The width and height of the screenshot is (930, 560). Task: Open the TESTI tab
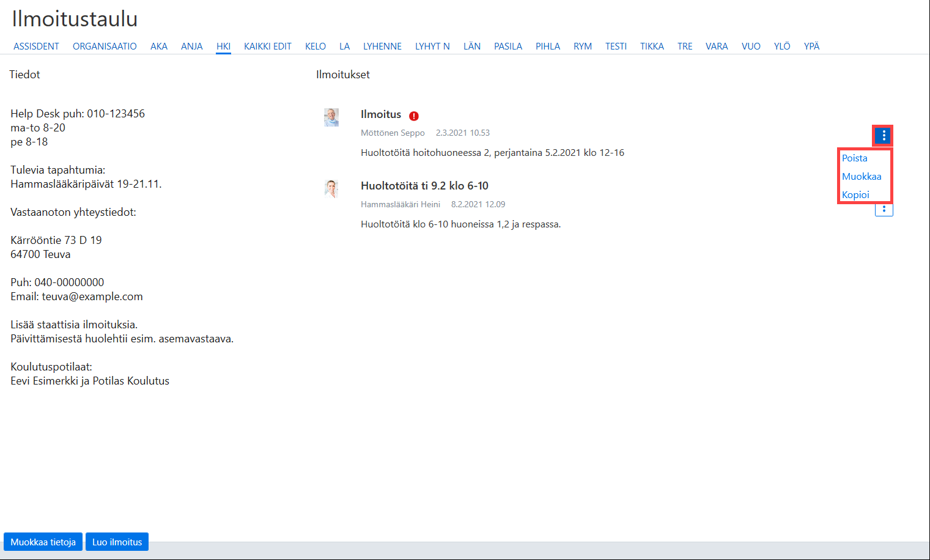coord(616,46)
